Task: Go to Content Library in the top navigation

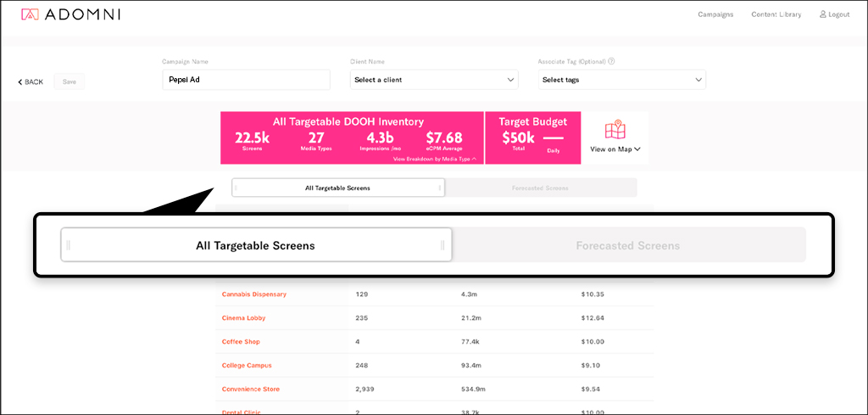Action: 776,14
